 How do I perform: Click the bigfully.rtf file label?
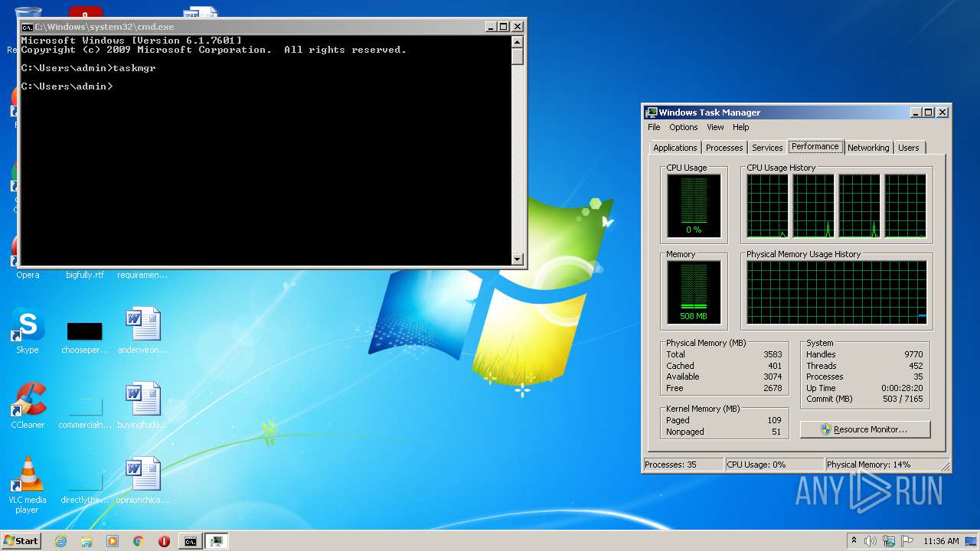(85, 275)
